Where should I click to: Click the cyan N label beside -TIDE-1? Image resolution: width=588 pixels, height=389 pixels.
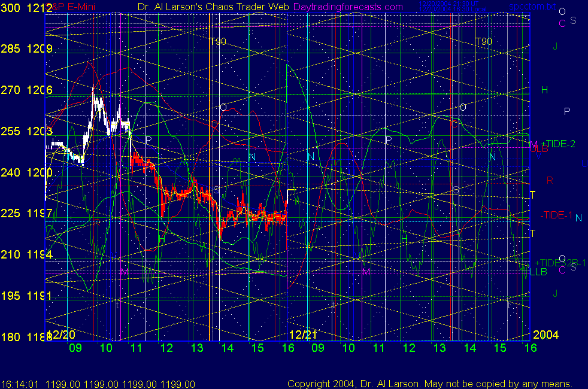(578, 218)
